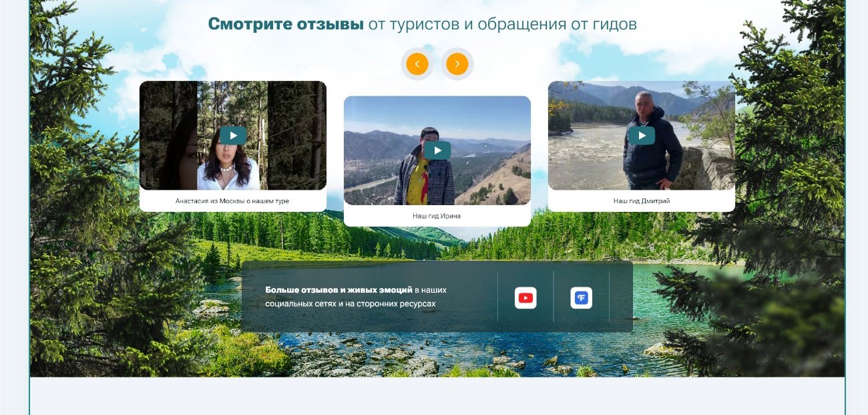Select the river thumbnail with guide Dmitry
This screenshot has height=415, width=868.
tap(642, 136)
